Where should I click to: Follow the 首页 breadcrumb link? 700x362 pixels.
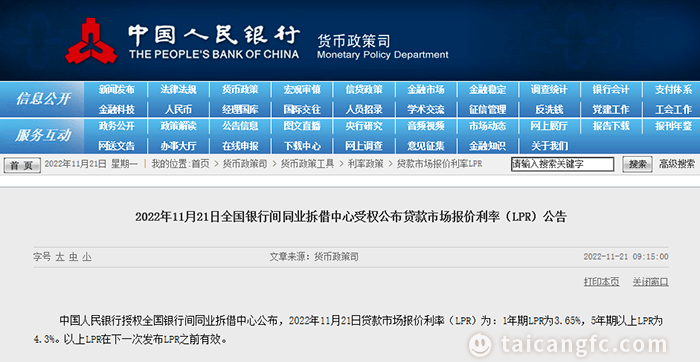[x=200, y=164]
